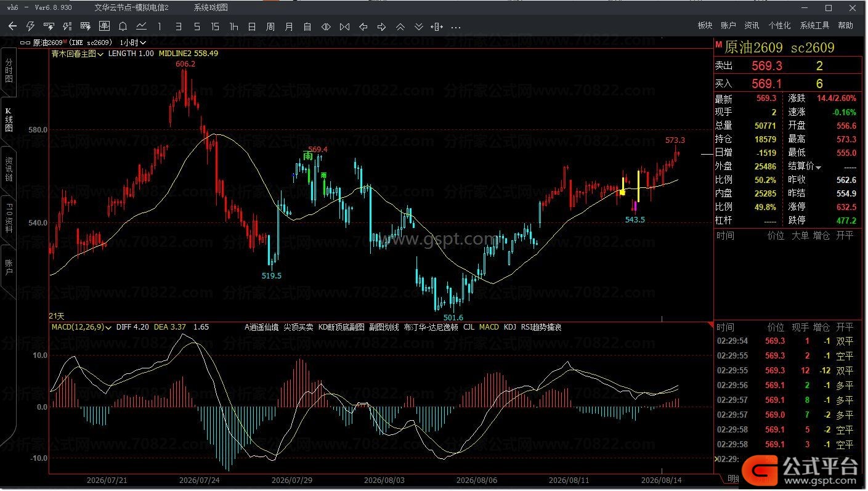Select the 5-minute period button
868x491 pixels.
pyautogui.click(x=197, y=26)
